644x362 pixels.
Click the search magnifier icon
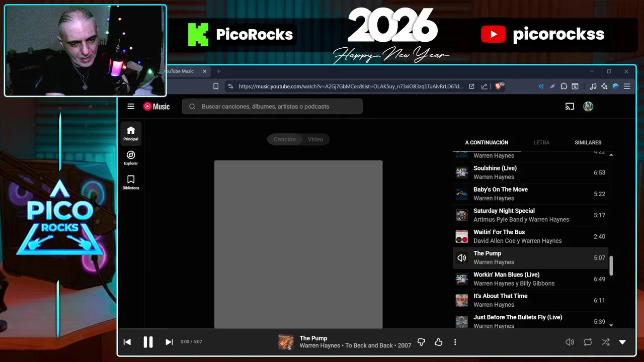[192, 107]
